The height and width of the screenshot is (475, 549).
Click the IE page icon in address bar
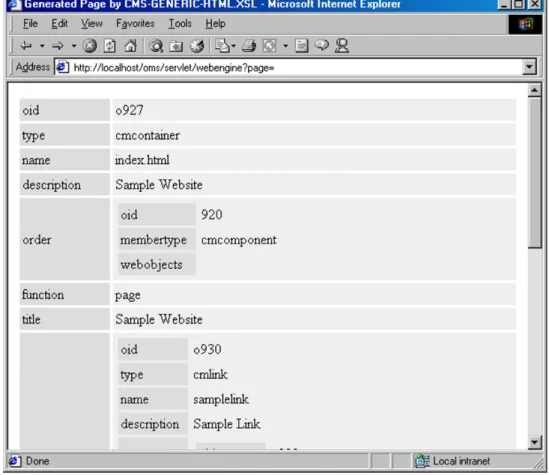click(62, 67)
